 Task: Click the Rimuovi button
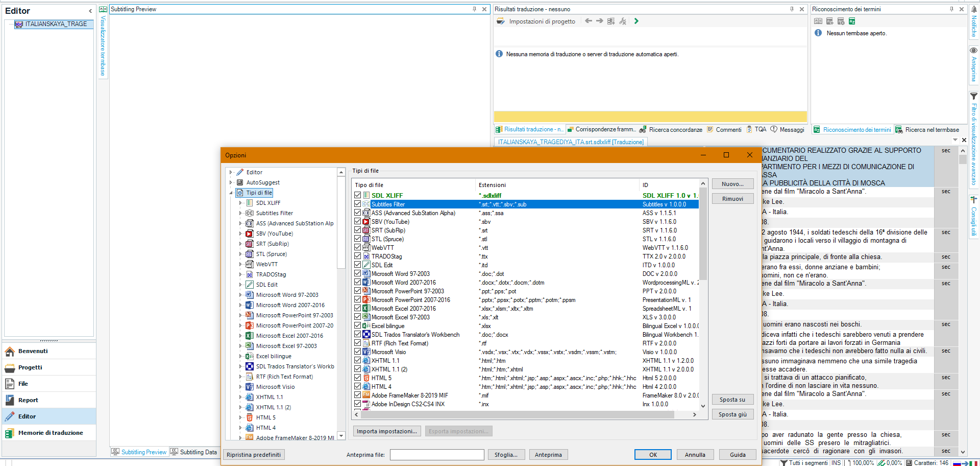pyautogui.click(x=732, y=199)
